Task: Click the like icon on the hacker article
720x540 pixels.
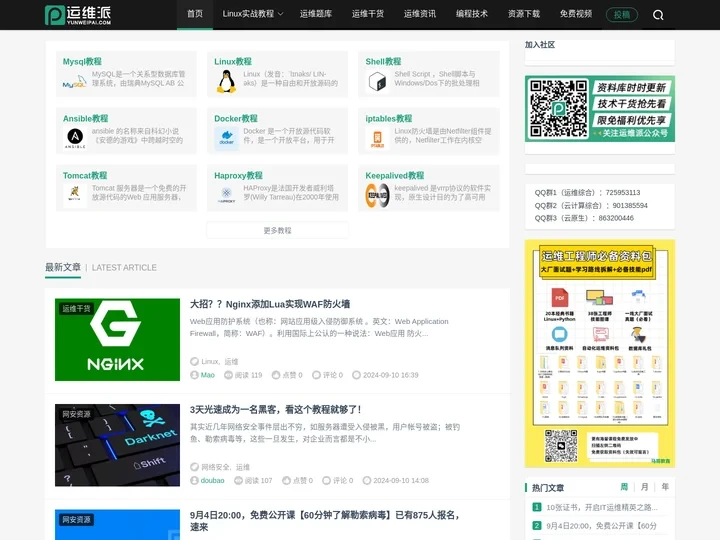Action: click(x=287, y=481)
